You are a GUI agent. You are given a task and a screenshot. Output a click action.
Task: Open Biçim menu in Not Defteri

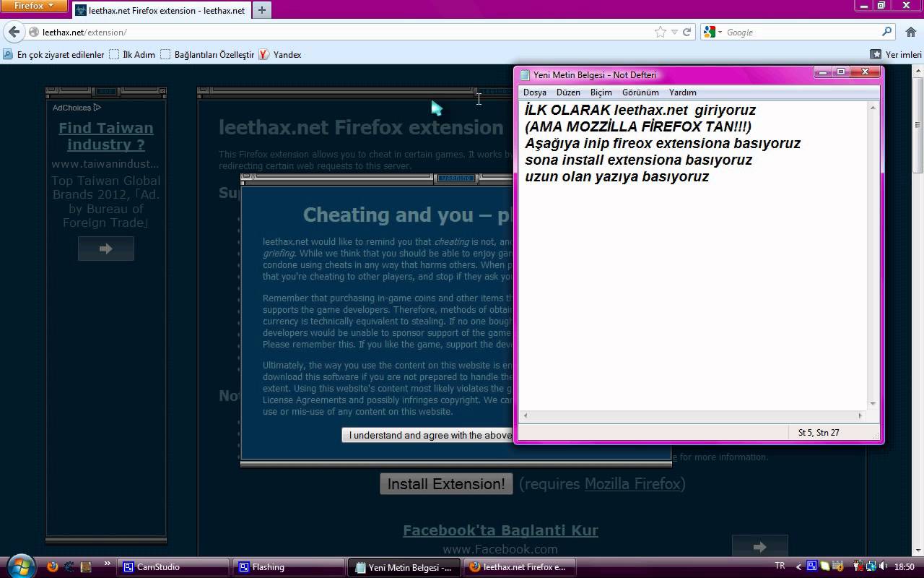[x=601, y=92]
